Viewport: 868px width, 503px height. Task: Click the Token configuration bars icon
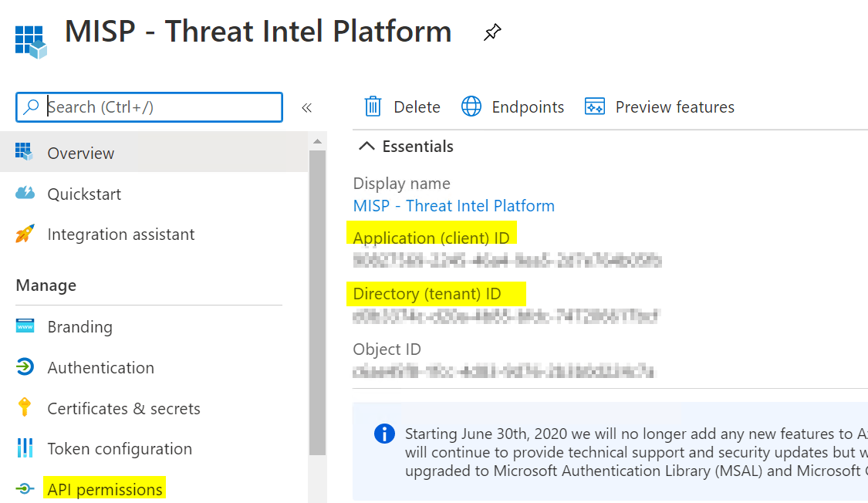(25, 447)
